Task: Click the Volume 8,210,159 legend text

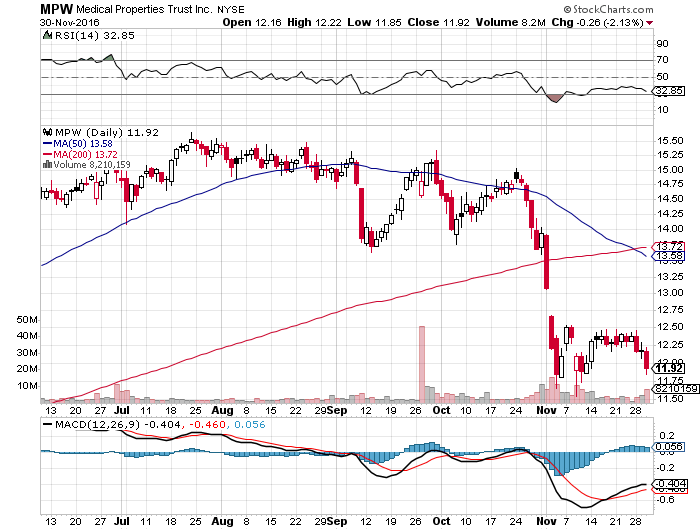Action: [92, 165]
